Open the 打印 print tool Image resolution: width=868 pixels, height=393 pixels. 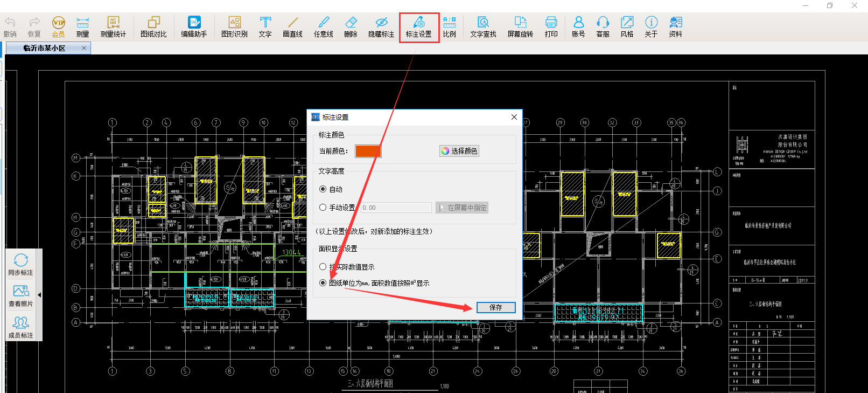[551, 26]
